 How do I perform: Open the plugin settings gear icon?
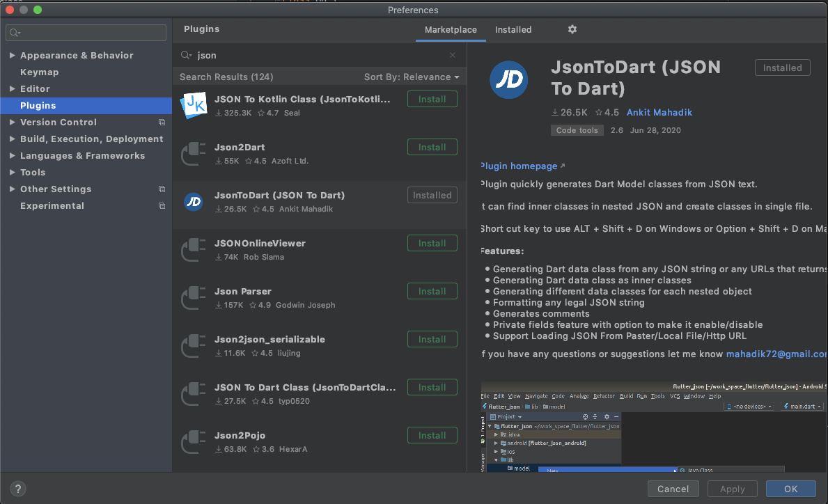tap(572, 29)
